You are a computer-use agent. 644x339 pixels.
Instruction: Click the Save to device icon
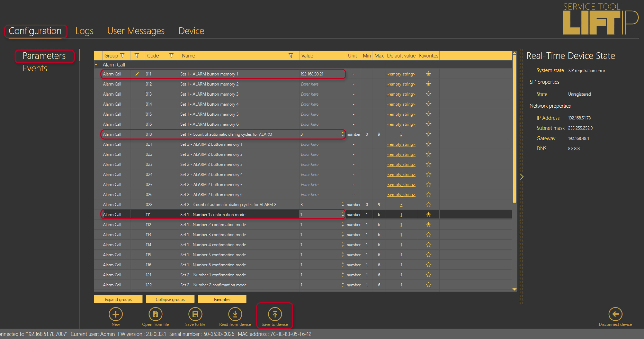[275, 314]
